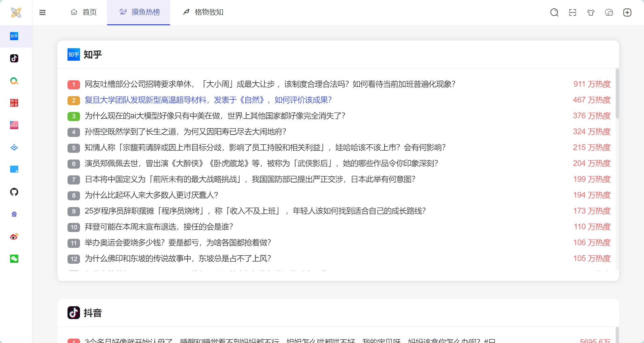Open 复旦大学团队发现新型高温超导材料 link
644x343 pixels.
coord(208,100)
